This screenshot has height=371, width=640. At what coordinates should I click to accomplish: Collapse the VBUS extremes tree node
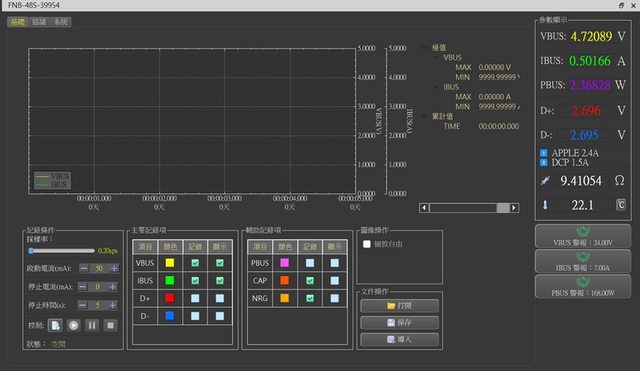437,58
